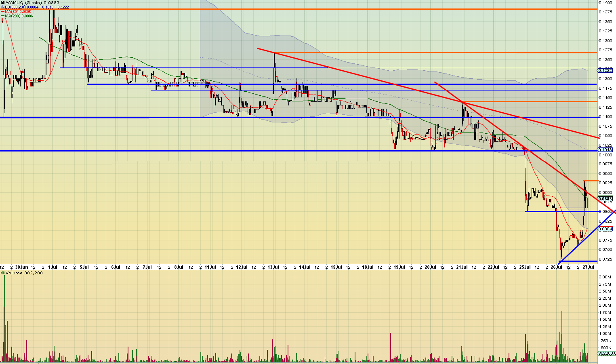Viewport: 616px width, 364px height.
Task: Click the 15Jul date label on time axis
Action: [336, 267]
